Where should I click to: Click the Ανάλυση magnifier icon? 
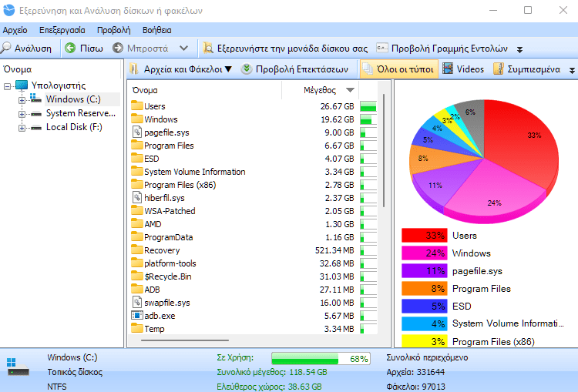[6, 48]
